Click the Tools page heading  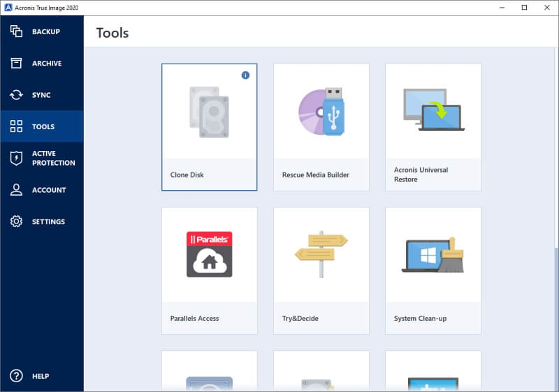point(112,33)
